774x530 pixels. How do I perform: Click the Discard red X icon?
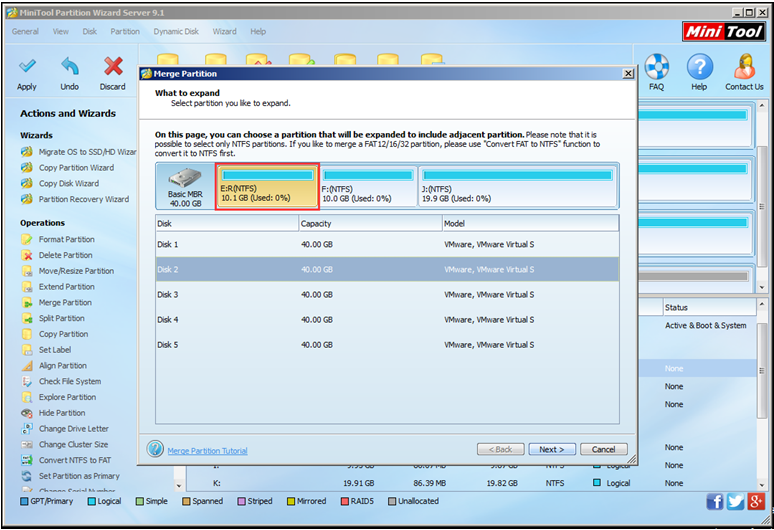[113, 66]
